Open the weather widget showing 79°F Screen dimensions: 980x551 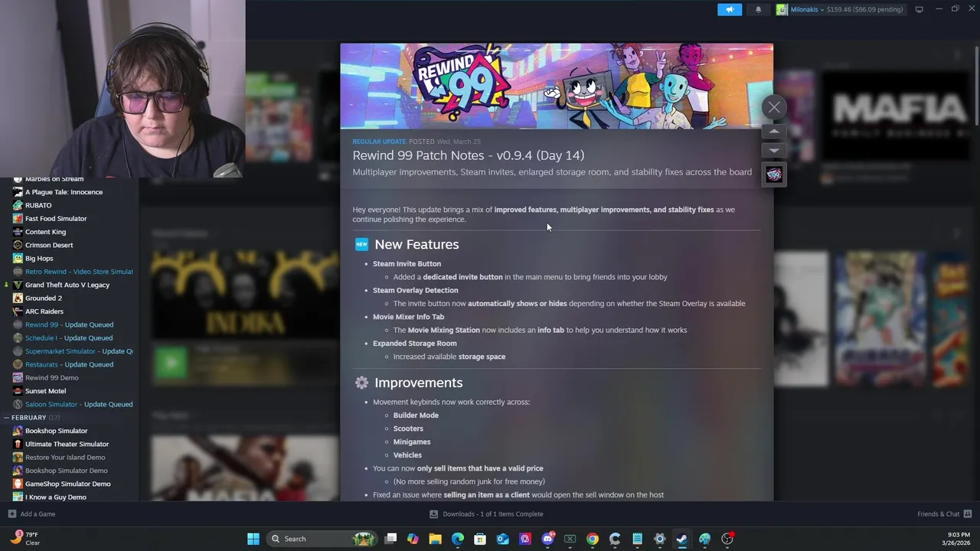point(25,539)
